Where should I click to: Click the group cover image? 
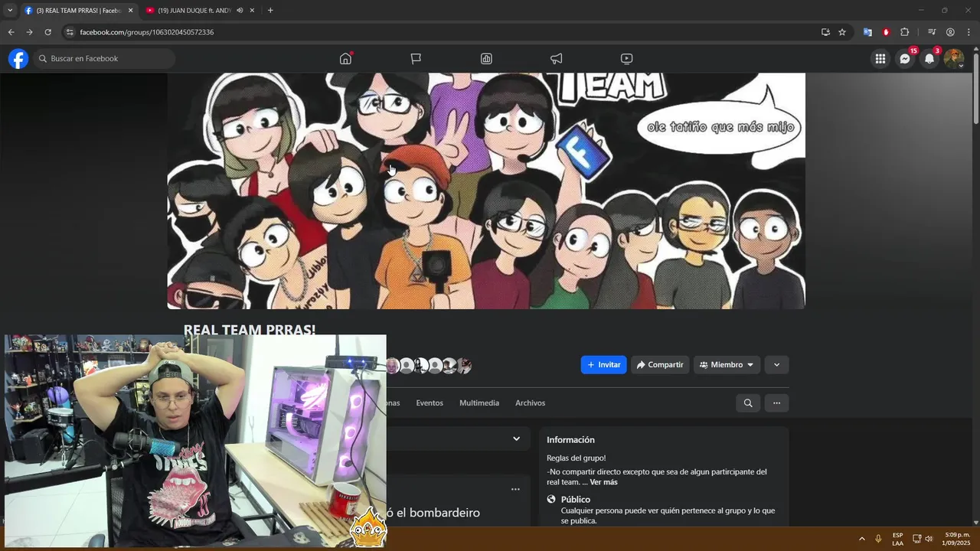tap(486, 191)
